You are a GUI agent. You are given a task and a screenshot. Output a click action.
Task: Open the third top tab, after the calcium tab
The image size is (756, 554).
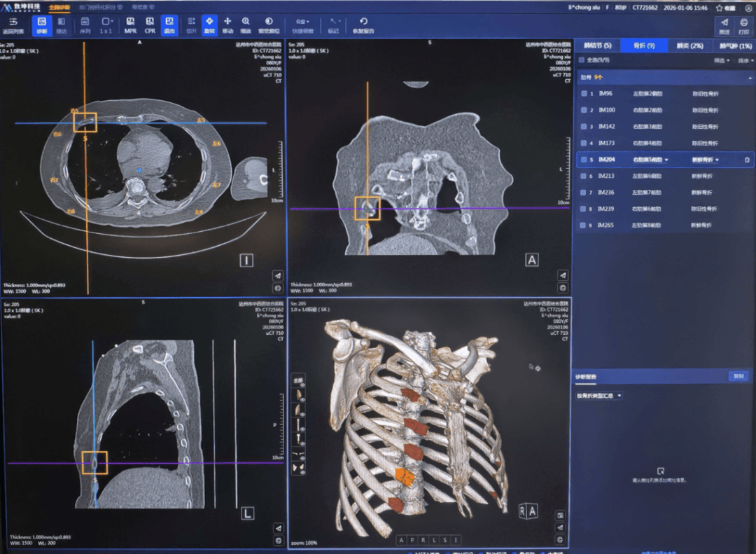pyautogui.click(x=143, y=7)
